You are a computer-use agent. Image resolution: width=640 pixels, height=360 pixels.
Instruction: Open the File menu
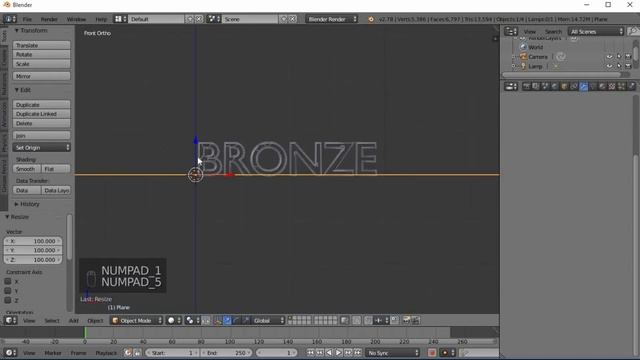coord(27,19)
